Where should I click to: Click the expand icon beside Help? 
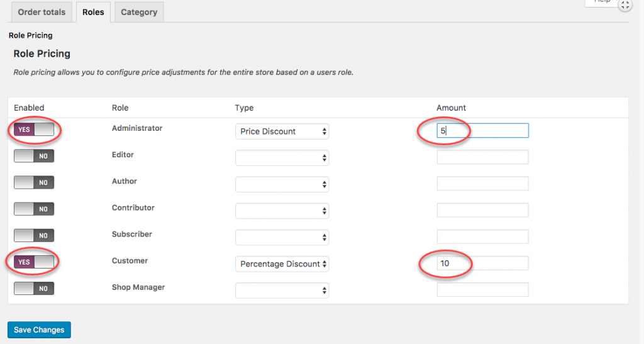coord(625,5)
